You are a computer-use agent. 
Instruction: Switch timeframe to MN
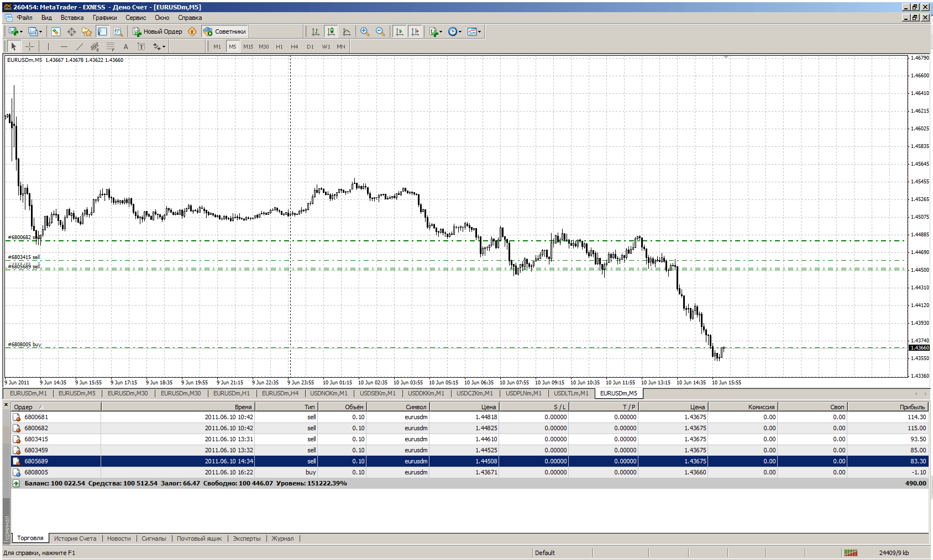[341, 46]
